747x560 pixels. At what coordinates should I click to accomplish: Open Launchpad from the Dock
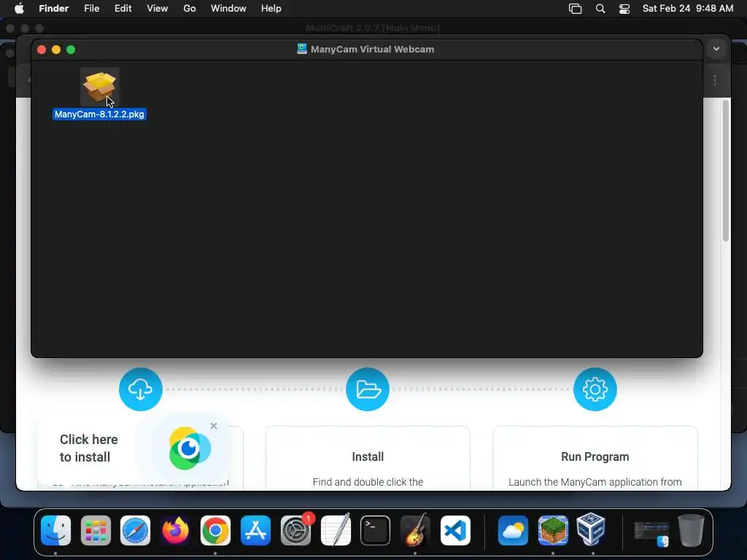[96, 530]
